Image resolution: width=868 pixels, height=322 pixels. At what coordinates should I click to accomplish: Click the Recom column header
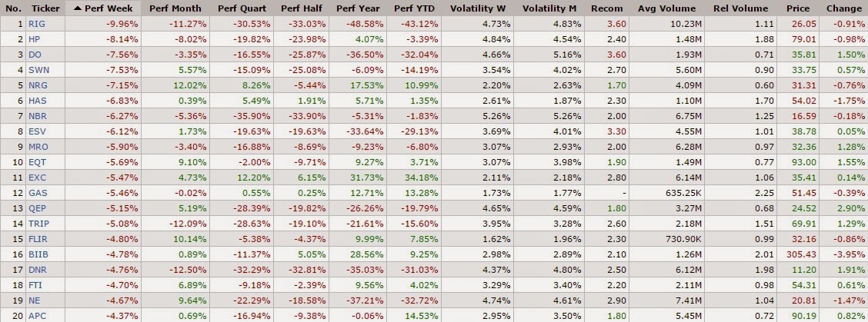click(606, 8)
